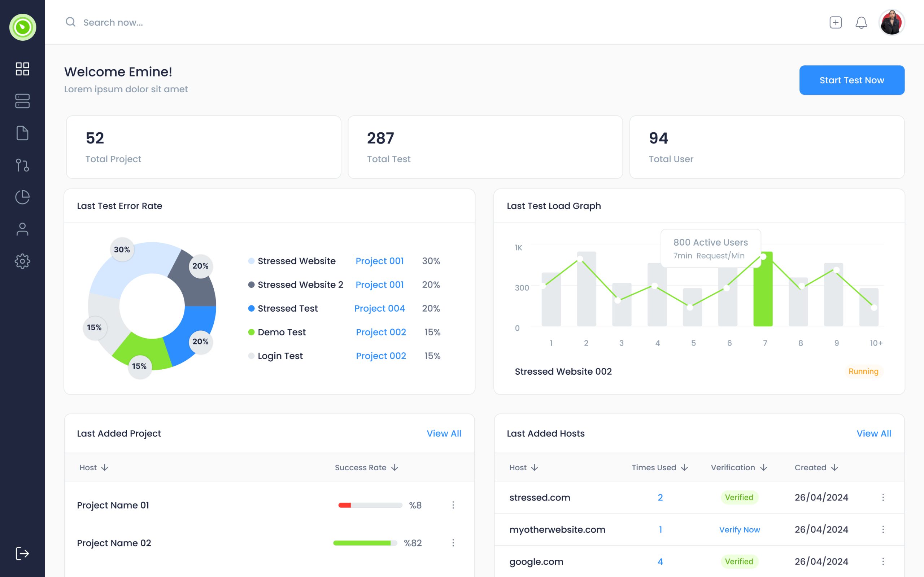This screenshot has width=924, height=577.
Task: Open the documents icon in the sidebar
Action: [22, 133]
